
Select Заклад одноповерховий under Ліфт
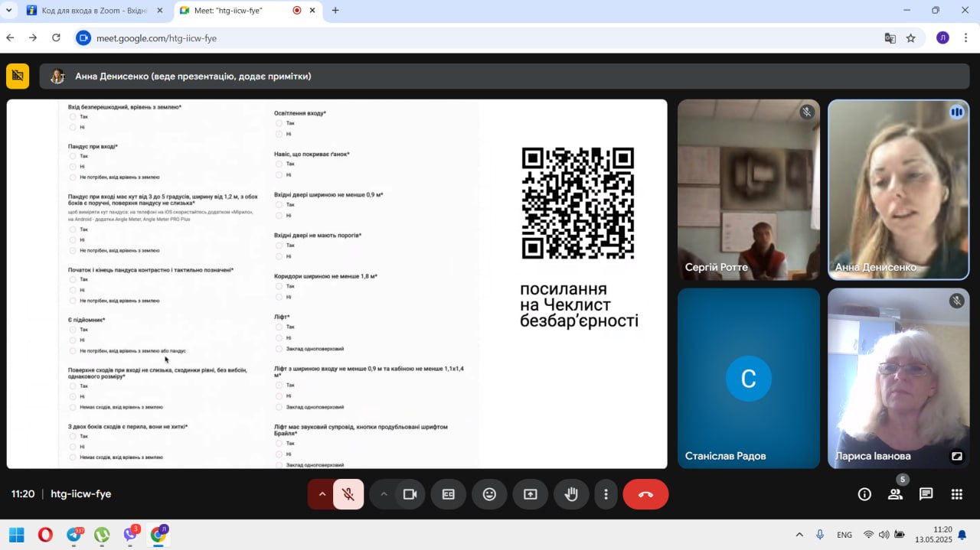click(x=279, y=349)
